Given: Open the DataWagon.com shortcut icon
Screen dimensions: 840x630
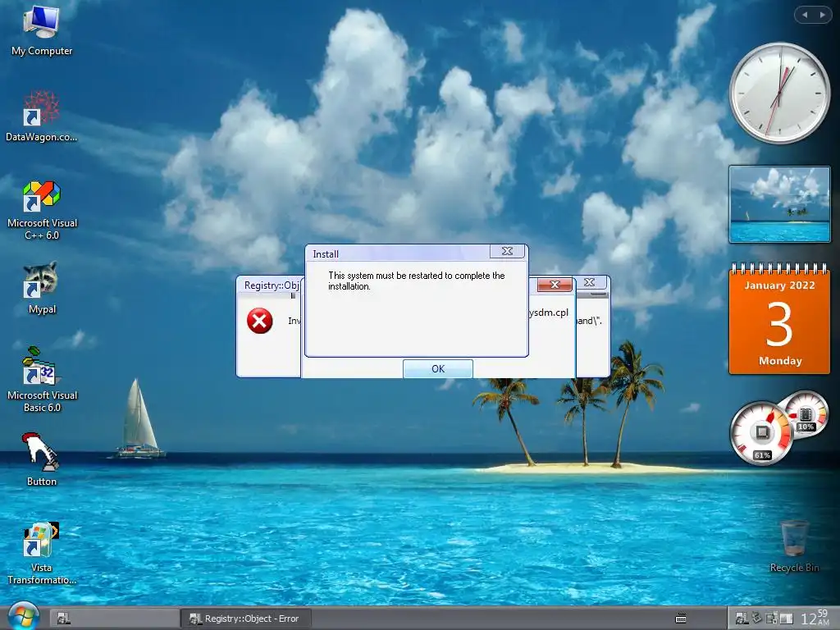Looking at the screenshot, I should [x=41, y=116].
